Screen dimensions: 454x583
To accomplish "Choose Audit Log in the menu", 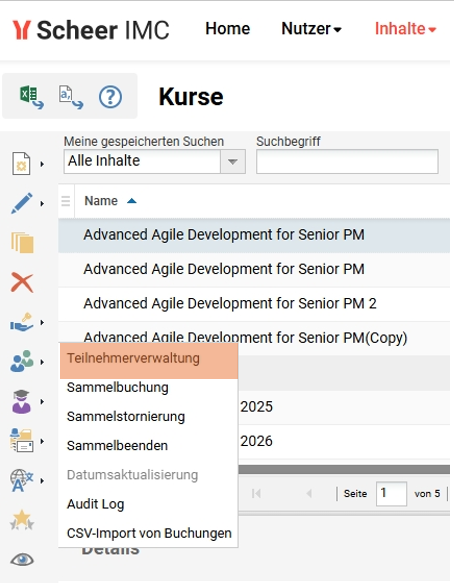I will (96, 504).
